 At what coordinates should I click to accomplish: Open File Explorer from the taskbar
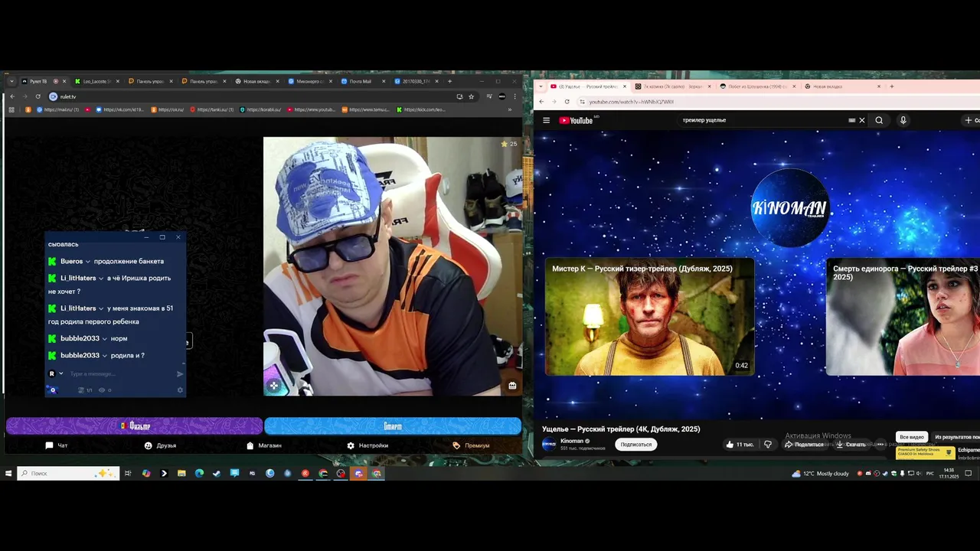pos(181,474)
